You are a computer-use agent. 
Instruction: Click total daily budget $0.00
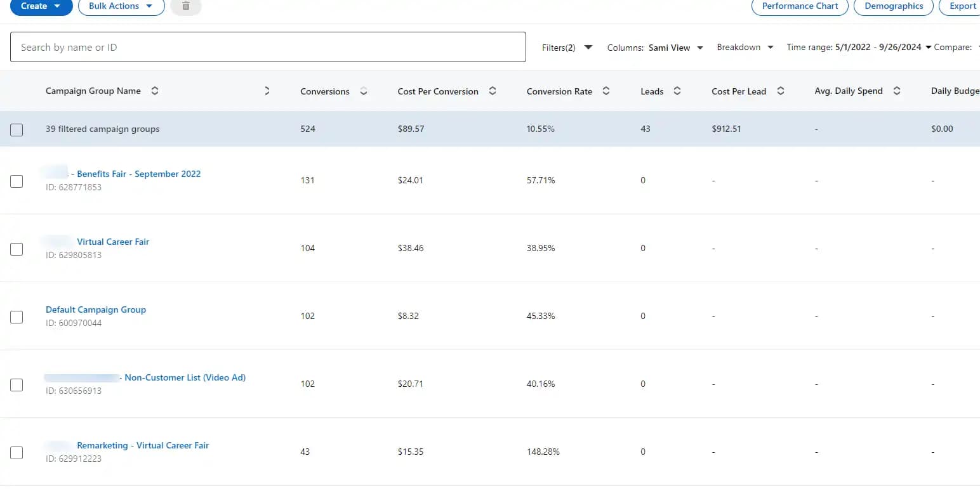(x=942, y=129)
